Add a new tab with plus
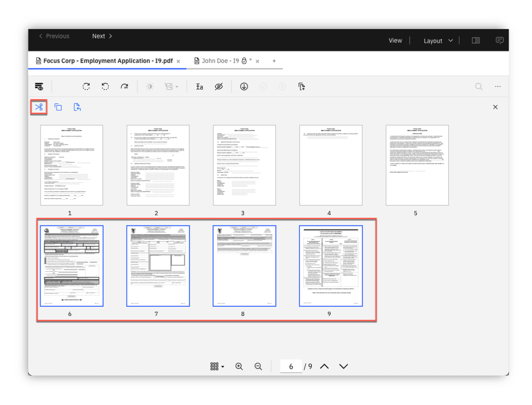Screen dimensions: 532x405 [274, 61]
